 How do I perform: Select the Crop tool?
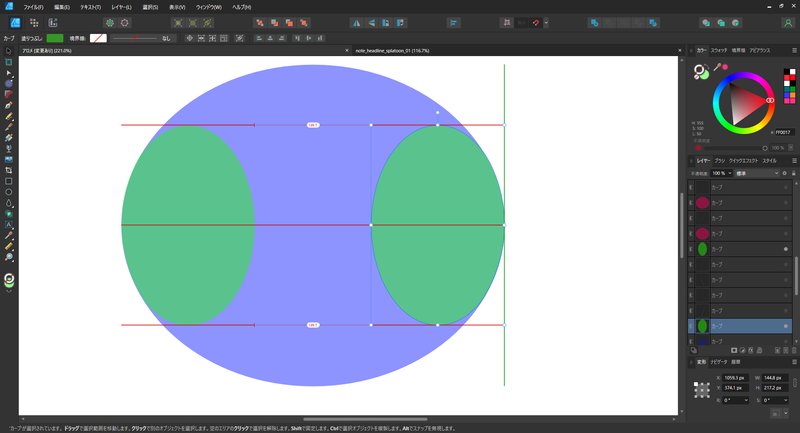point(9,170)
